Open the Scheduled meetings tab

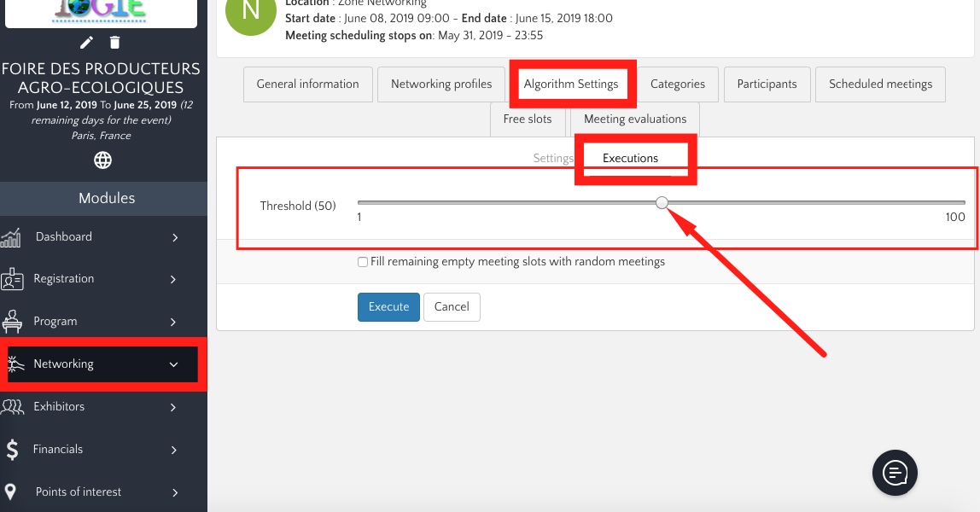tap(880, 84)
